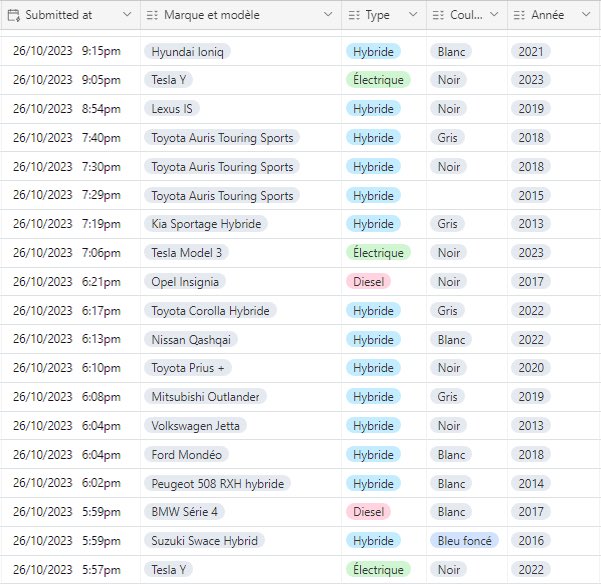Click the Toyota Corolla Hybride tag
This screenshot has width=601, height=584.
point(210,310)
